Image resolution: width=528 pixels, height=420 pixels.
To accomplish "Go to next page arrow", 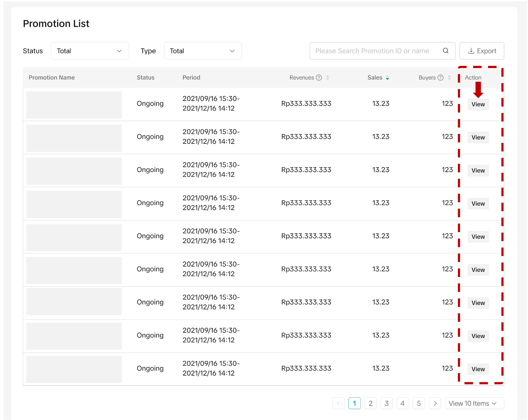I will 435,403.
